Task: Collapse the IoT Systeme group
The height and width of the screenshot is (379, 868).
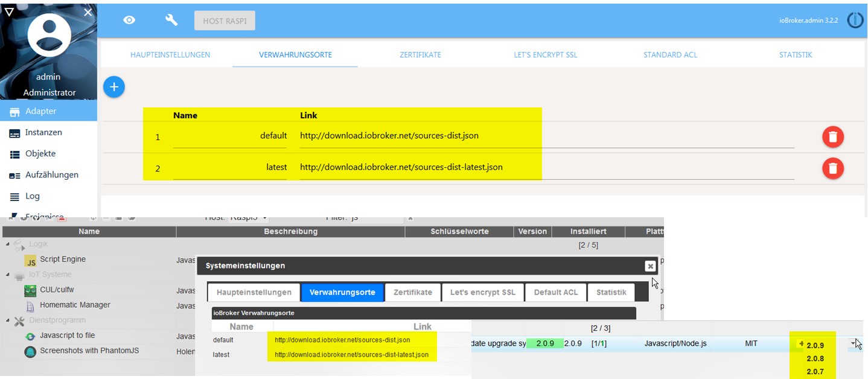Action: click(x=8, y=275)
